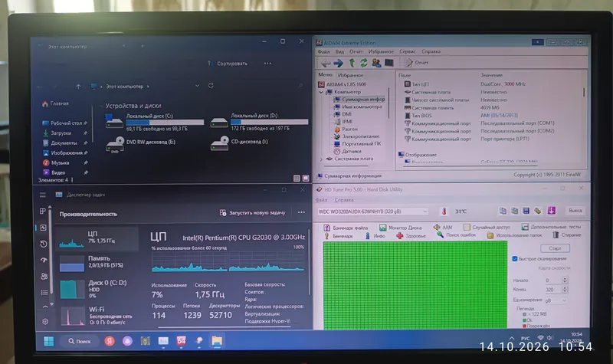This screenshot has height=364, width=613.
Task: Click the purple download arrow icon in HD Tune
Action: point(551,211)
